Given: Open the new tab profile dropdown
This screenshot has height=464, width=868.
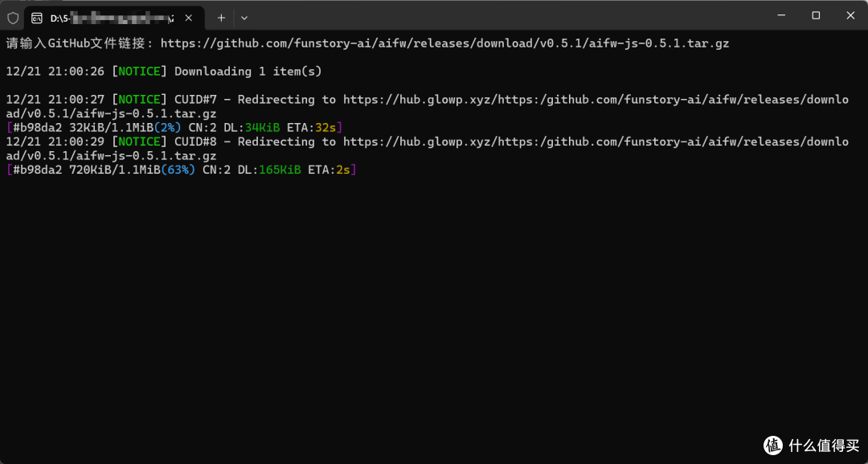Looking at the screenshot, I should point(244,18).
